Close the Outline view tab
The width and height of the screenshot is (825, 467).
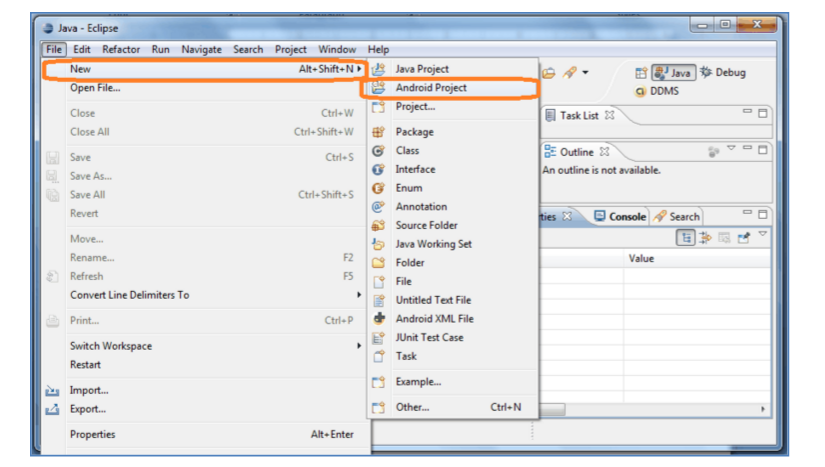click(605, 152)
